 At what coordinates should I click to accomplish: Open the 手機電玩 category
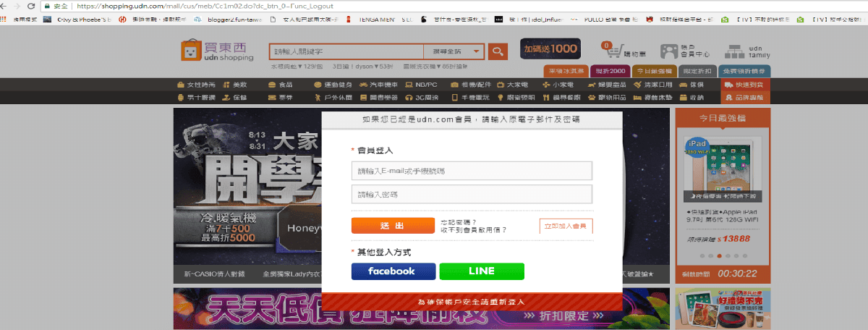coord(471,97)
